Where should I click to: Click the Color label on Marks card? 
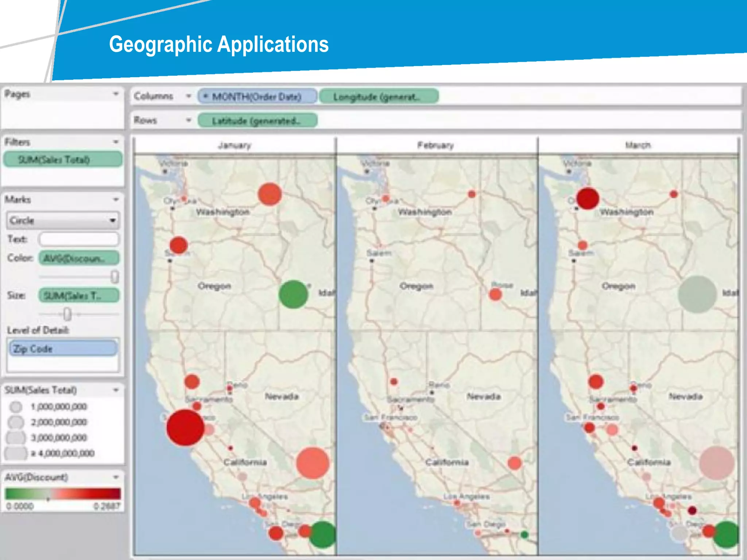pos(20,258)
